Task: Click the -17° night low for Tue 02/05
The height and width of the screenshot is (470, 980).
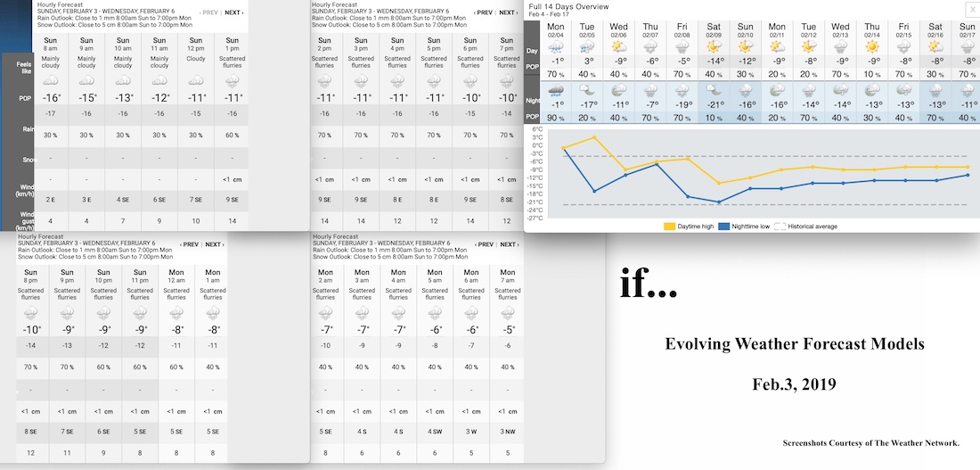Action: [x=587, y=104]
